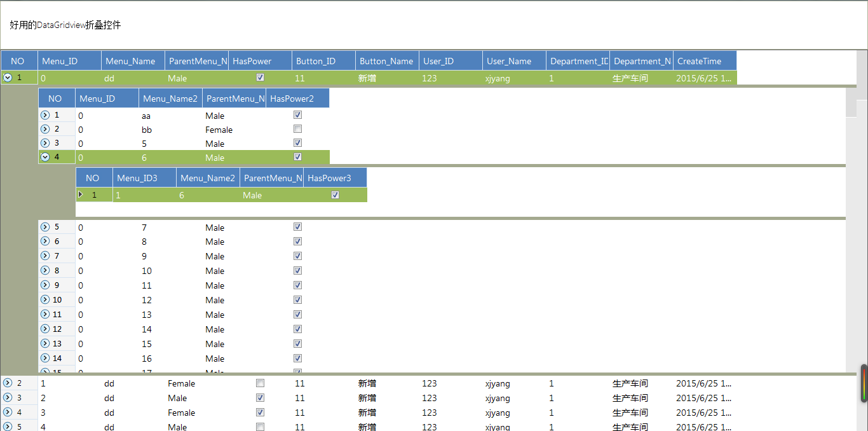868x431 pixels.
Task: Toggle HasPower3 checkbox in innermost grid
Action: pos(336,195)
